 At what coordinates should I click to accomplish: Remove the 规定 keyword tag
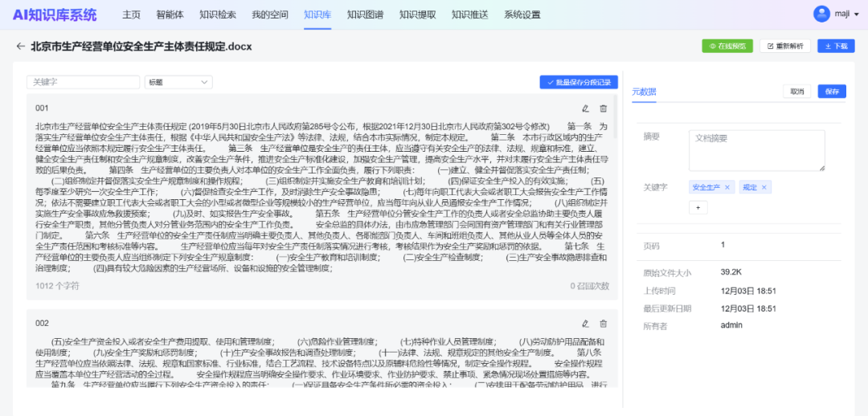click(x=764, y=188)
